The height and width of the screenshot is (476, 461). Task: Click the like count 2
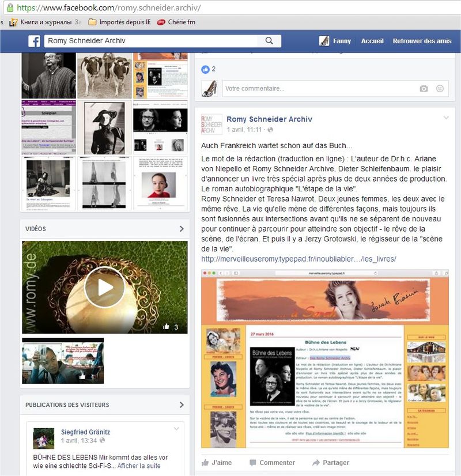pos(214,69)
